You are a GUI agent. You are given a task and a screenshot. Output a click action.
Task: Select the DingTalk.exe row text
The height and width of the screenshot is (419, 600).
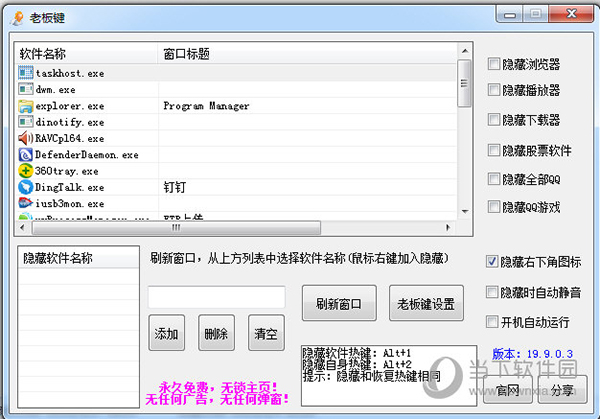70,187
